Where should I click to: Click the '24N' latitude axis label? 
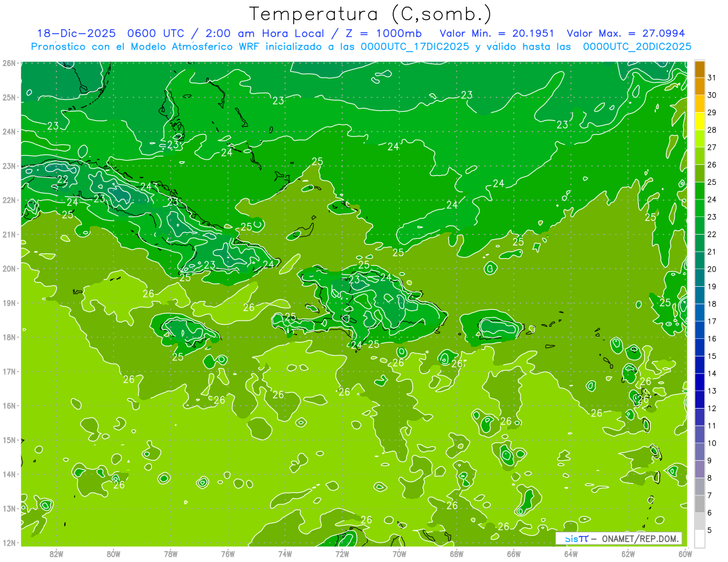click(8, 132)
